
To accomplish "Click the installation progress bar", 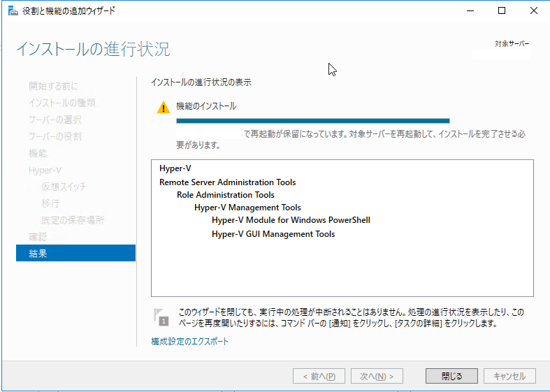I will coord(313,121).
